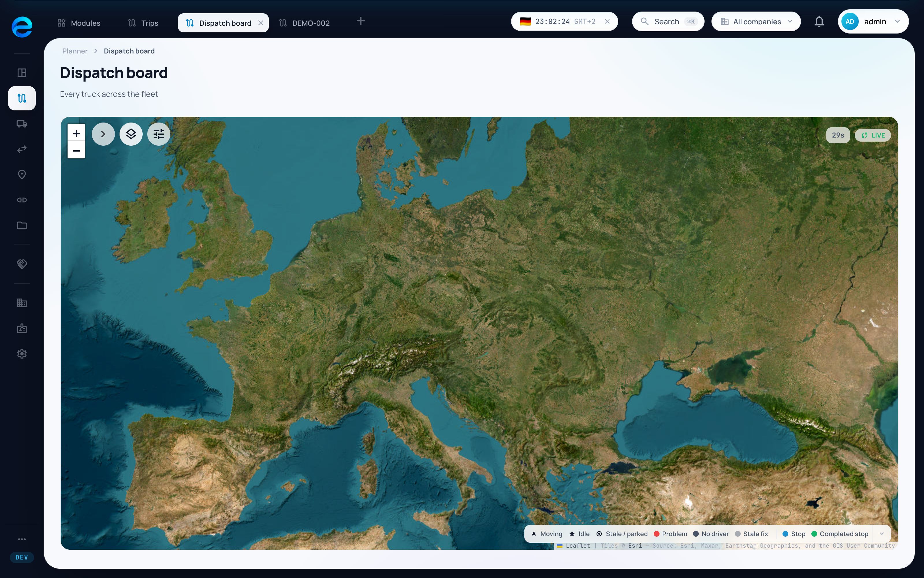The width and height of the screenshot is (924, 578).
Task: Open the admin user menu
Action: pos(873,22)
